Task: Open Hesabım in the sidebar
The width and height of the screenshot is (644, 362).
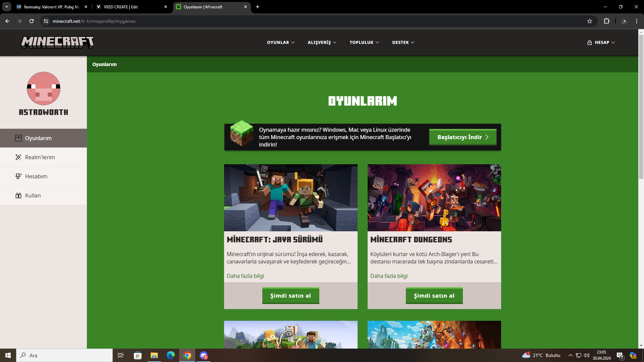Action: 36,176
